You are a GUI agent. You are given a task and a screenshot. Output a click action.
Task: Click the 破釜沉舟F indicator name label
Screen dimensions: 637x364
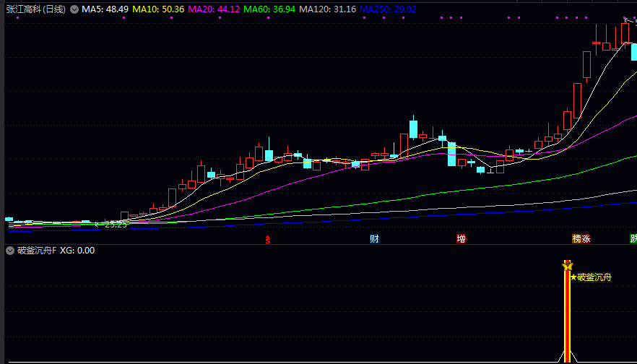point(36,251)
